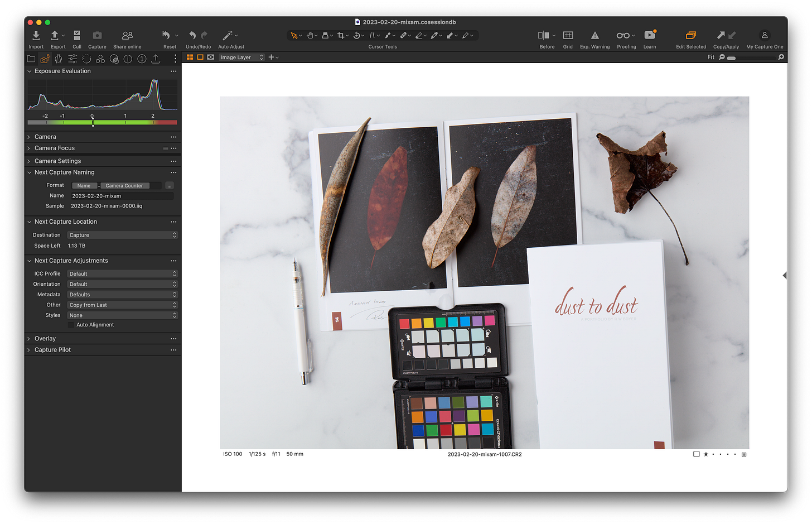Select the Loupe cursor tool
The height and width of the screenshot is (524, 812).
click(x=326, y=35)
